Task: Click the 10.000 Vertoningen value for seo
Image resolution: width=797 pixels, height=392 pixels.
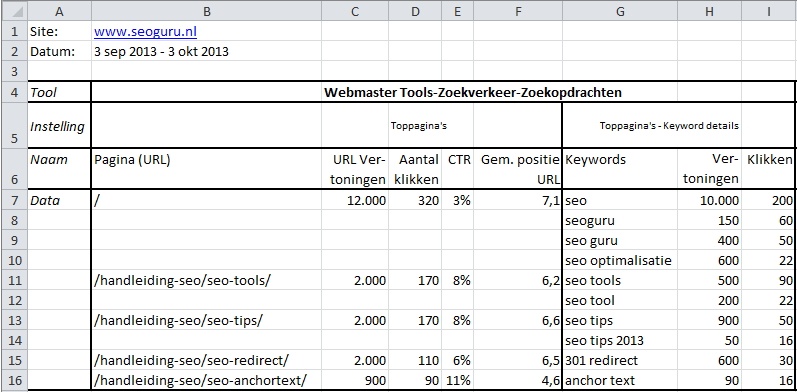Action: pyautogui.click(x=709, y=200)
